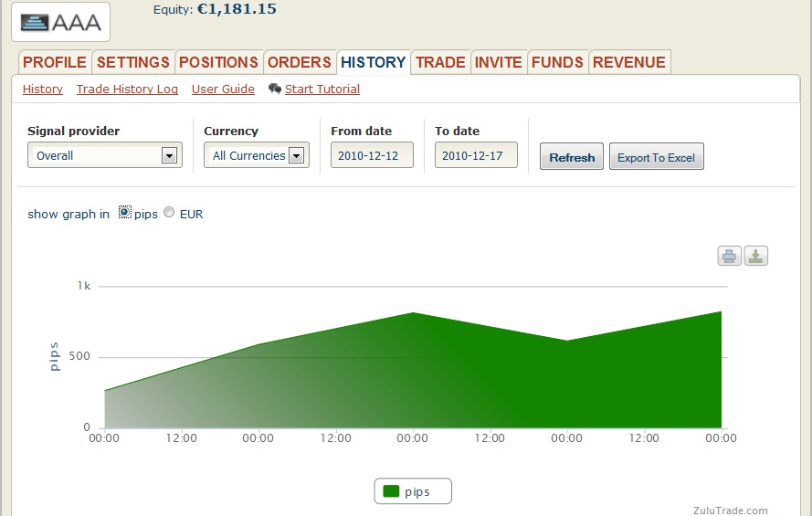The height and width of the screenshot is (516, 812).
Task: Click the '1k' y-axis label
Action: [x=84, y=286]
